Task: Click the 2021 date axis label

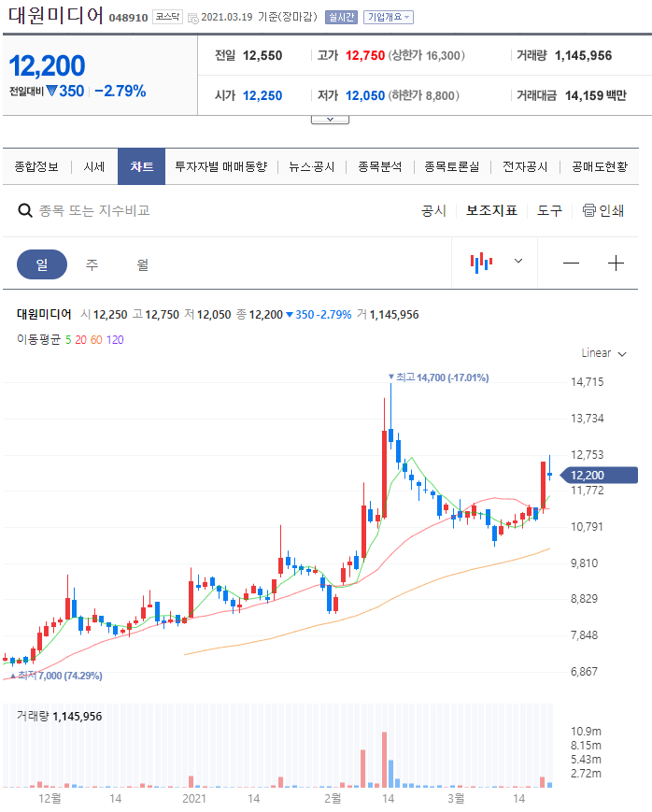Action: (x=194, y=799)
